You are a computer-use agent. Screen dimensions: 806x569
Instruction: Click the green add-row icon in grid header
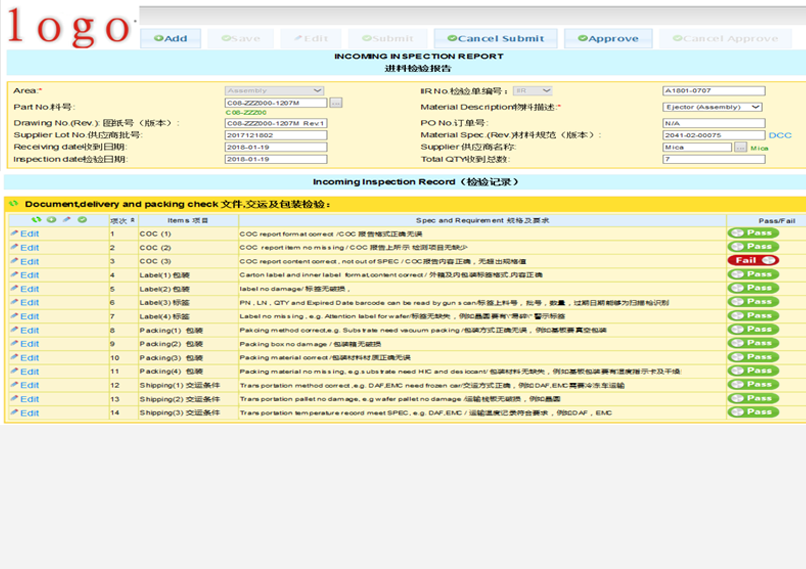tap(51, 219)
